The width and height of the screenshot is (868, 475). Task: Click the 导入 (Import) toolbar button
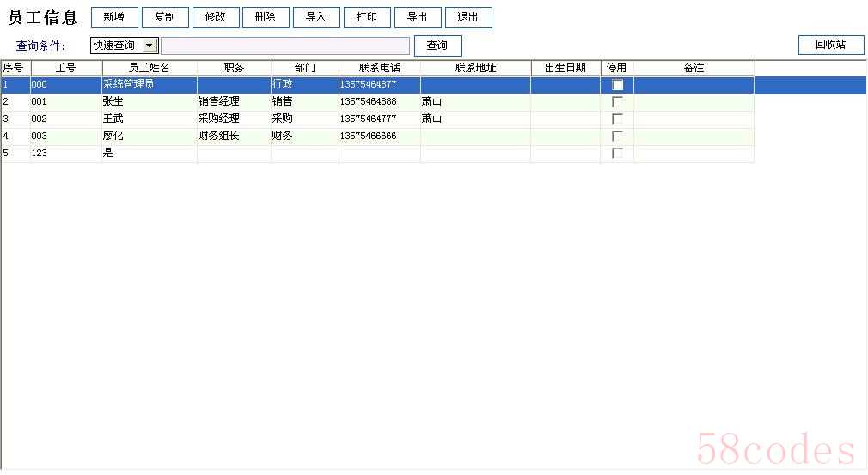pyautogui.click(x=316, y=17)
